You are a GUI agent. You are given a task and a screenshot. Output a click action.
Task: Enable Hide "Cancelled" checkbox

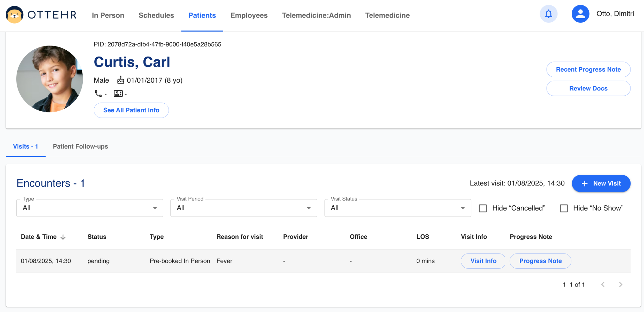(483, 208)
